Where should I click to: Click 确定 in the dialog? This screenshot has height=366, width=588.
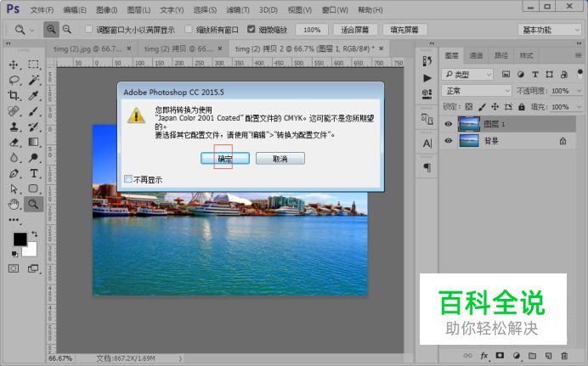(225, 158)
